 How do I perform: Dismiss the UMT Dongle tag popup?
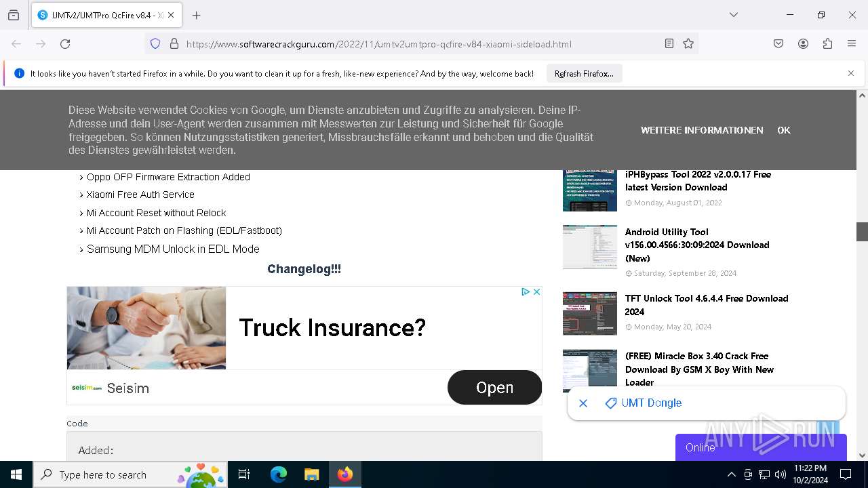coord(583,403)
